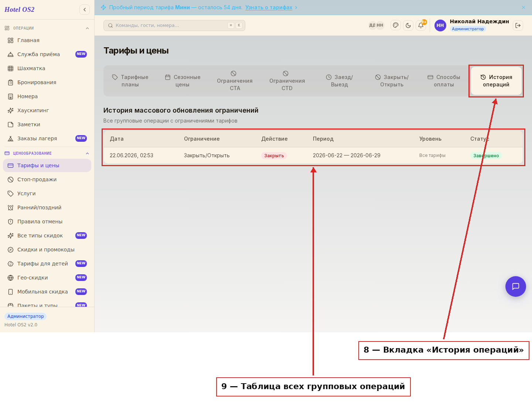Open the chat support bubble button
This screenshot has height=405, width=532.
tap(516, 286)
